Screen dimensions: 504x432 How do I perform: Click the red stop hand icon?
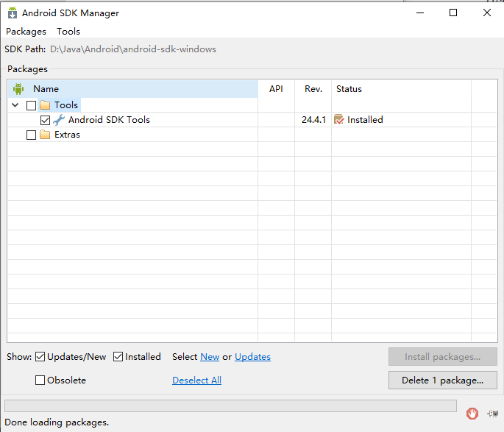[472, 414]
